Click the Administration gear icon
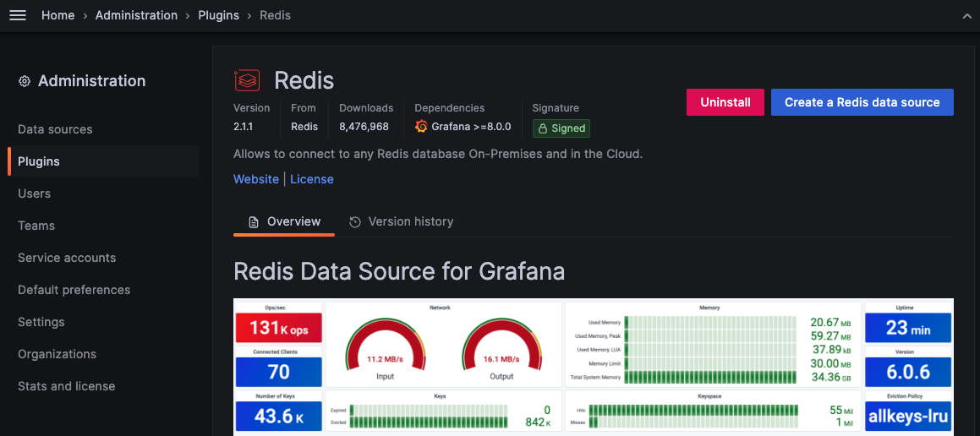Image resolution: width=980 pixels, height=436 pixels. 25,81
